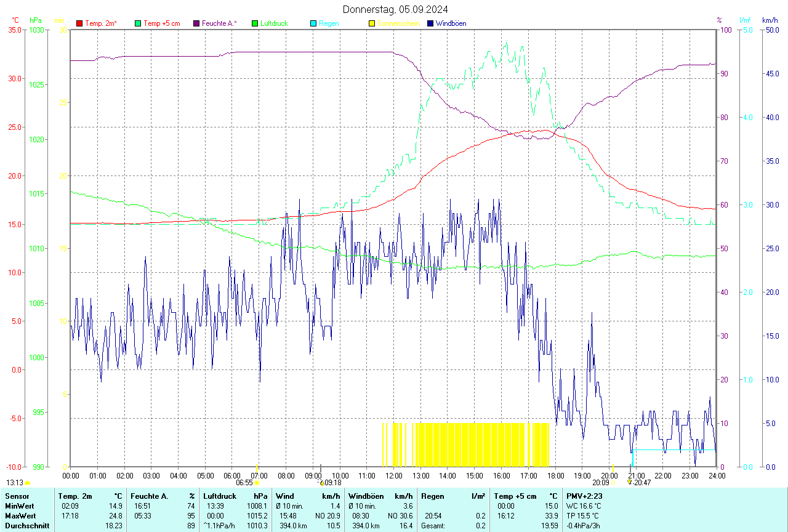This screenshot has height=532, width=788.
Task: Click the Windböen legend label
Action: pyautogui.click(x=451, y=23)
